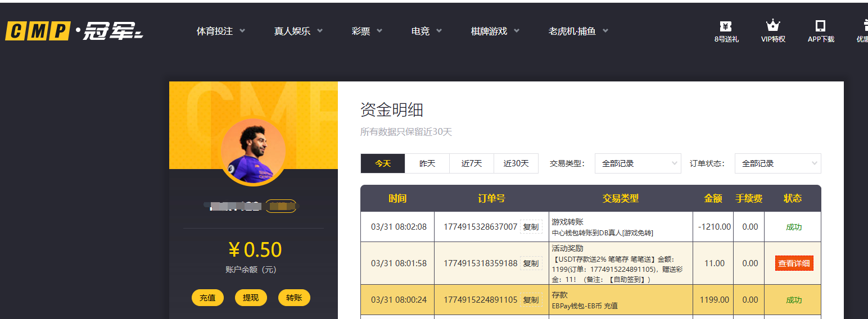Copy order number 1774915224891105
This screenshot has height=319, width=868.
point(531,300)
